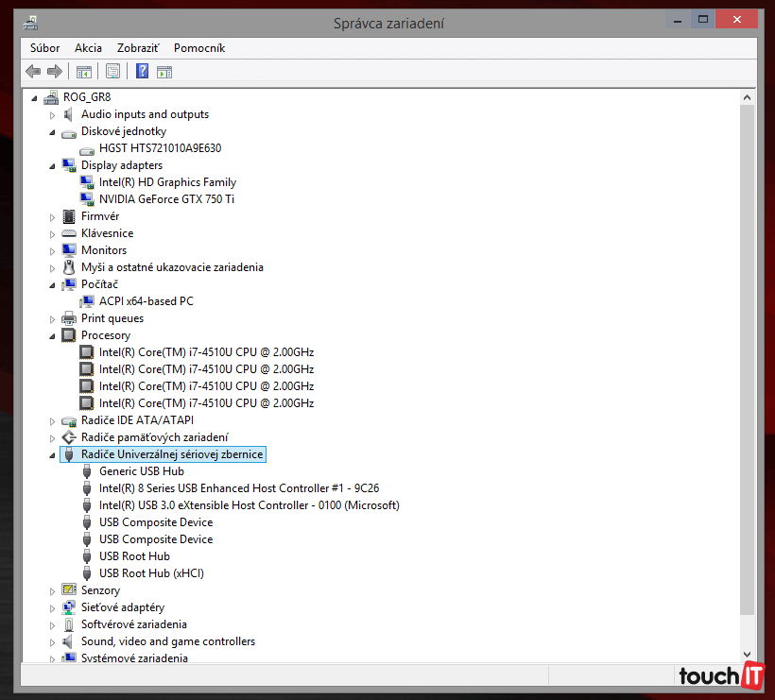Screen dimensions: 775x700
Task: Expand the Sieťové adaptéry category
Action: click(x=53, y=607)
